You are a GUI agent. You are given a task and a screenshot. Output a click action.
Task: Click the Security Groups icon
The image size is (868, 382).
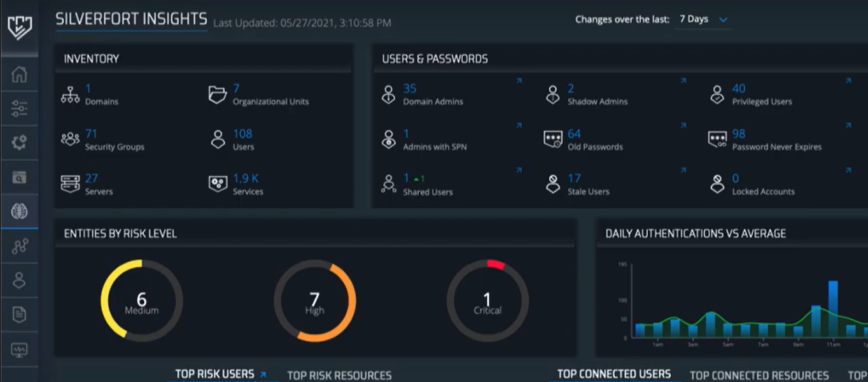tap(70, 139)
